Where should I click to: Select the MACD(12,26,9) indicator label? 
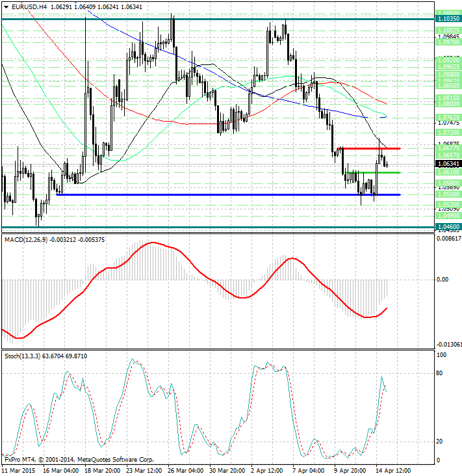(x=27, y=240)
